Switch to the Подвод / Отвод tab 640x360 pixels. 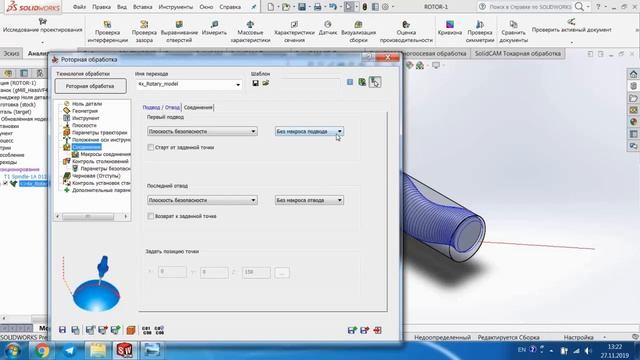pos(161,107)
